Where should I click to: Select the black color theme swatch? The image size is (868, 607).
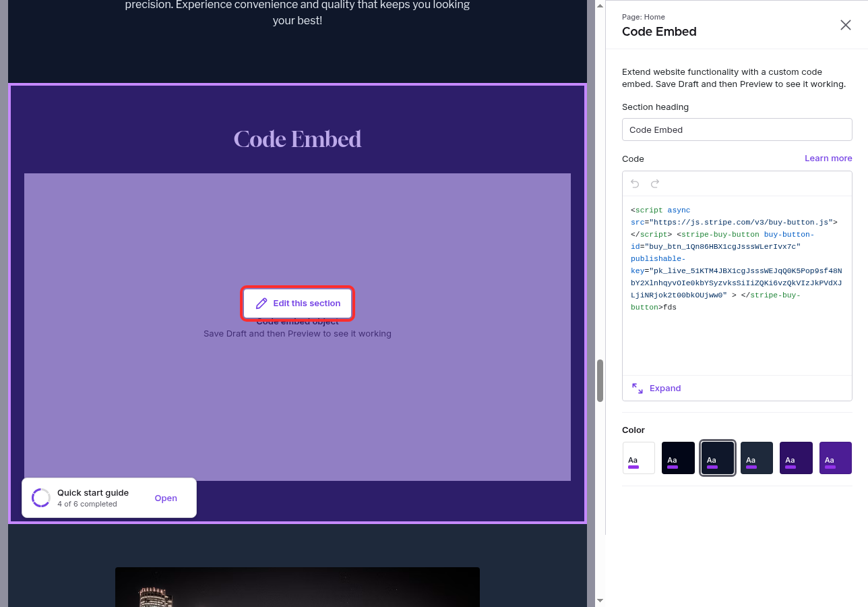678,458
